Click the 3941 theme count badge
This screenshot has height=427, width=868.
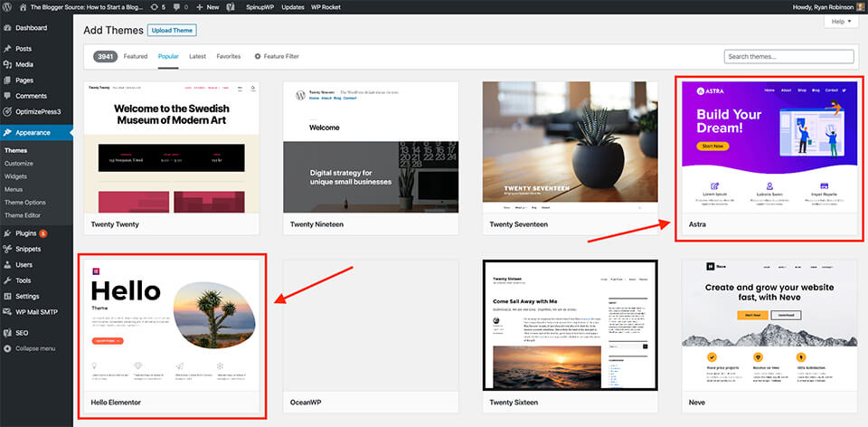[x=105, y=56]
